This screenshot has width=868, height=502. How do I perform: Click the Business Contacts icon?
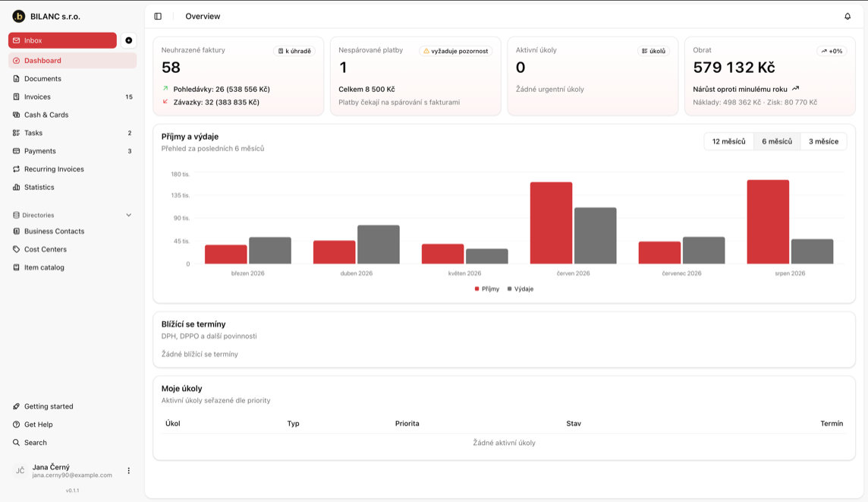pos(16,231)
